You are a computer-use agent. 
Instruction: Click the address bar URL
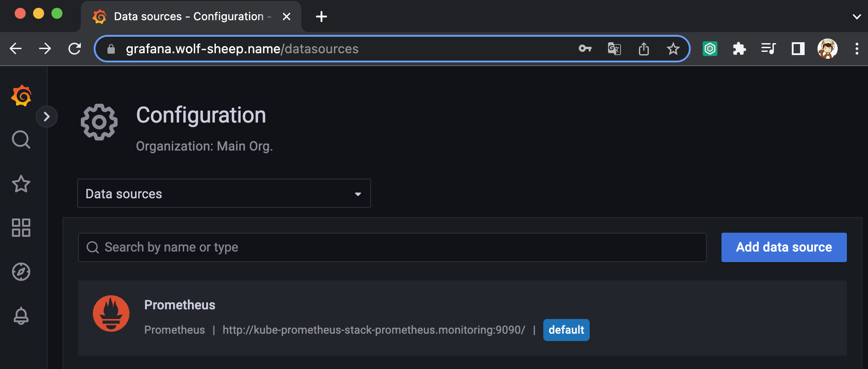242,49
